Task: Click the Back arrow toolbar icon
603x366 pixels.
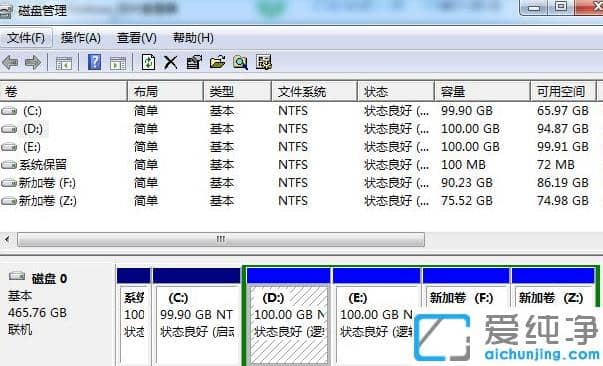Action: tap(10, 62)
